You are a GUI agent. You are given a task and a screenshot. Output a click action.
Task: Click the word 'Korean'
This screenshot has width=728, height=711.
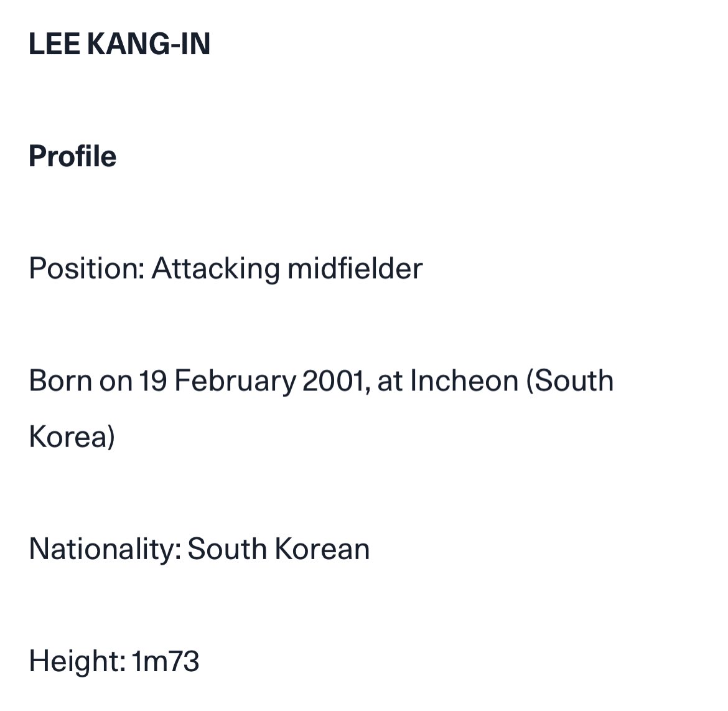[x=322, y=549]
